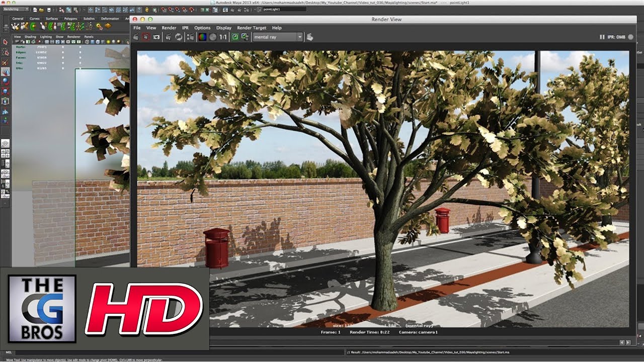The height and width of the screenshot is (362, 644).
Task: Choose the Show Manipulator tool
Action: 5,121
